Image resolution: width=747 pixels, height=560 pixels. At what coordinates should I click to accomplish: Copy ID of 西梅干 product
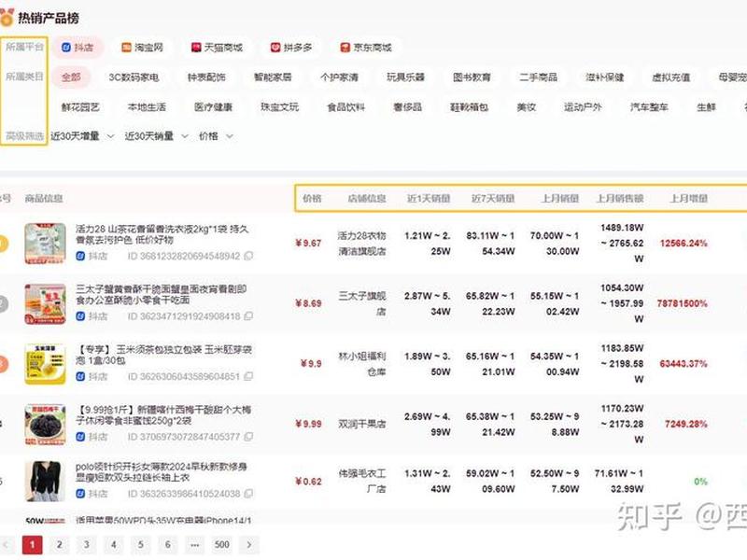pos(248,437)
